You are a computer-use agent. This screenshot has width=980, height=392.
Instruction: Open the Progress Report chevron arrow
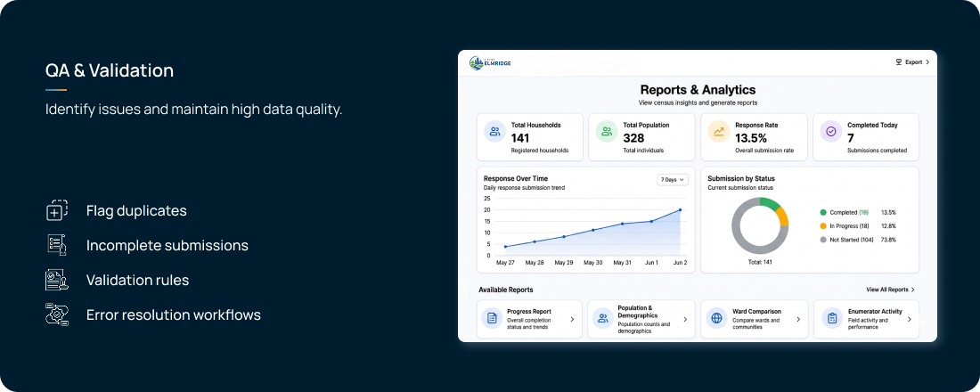[x=572, y=320]
